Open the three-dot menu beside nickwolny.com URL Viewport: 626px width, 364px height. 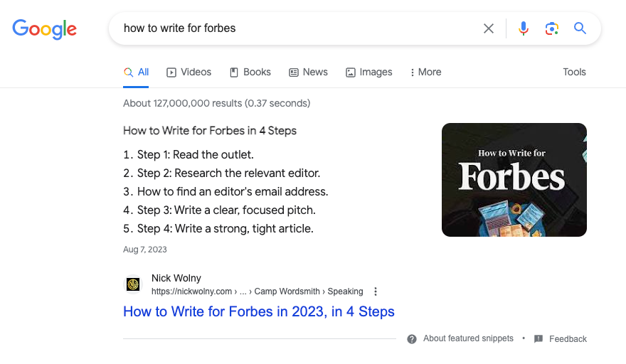376,291
